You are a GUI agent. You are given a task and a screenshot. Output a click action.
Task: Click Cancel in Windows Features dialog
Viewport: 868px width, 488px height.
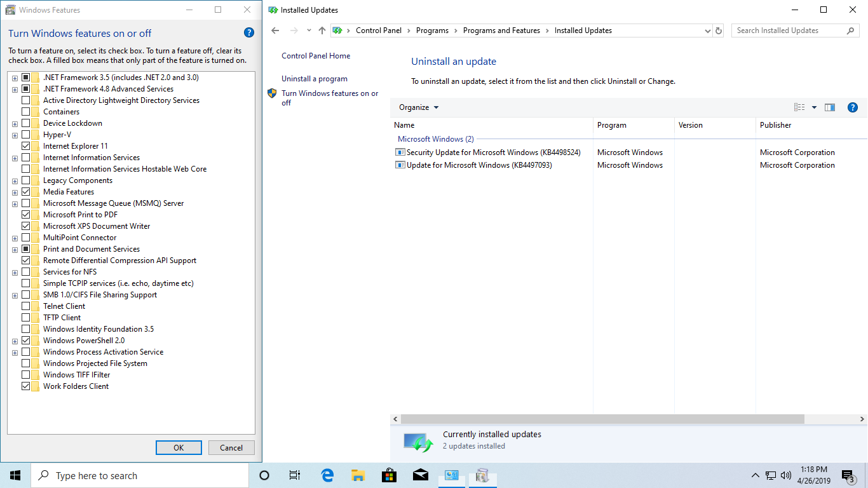231,447
